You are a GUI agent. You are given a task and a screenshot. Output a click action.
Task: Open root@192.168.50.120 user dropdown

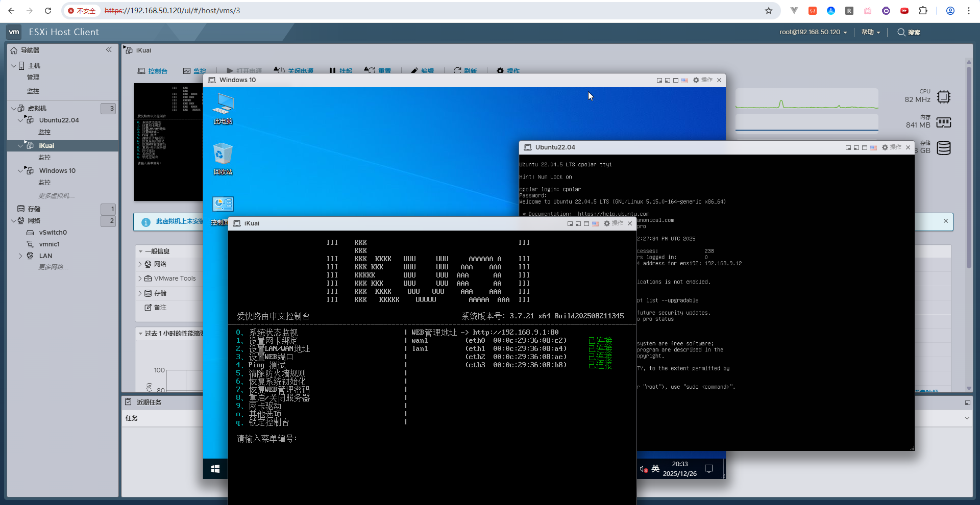(813, 32)
